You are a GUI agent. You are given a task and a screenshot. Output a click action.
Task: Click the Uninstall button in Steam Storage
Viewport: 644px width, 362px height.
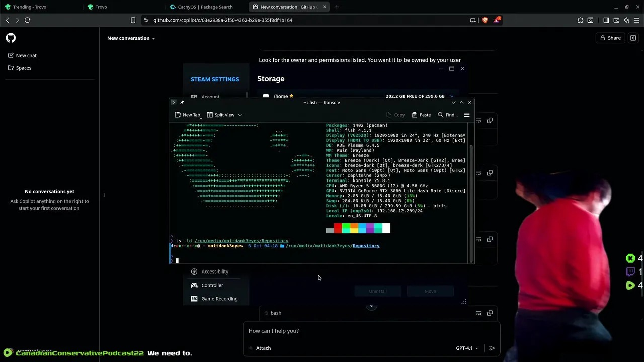(378, 291)
